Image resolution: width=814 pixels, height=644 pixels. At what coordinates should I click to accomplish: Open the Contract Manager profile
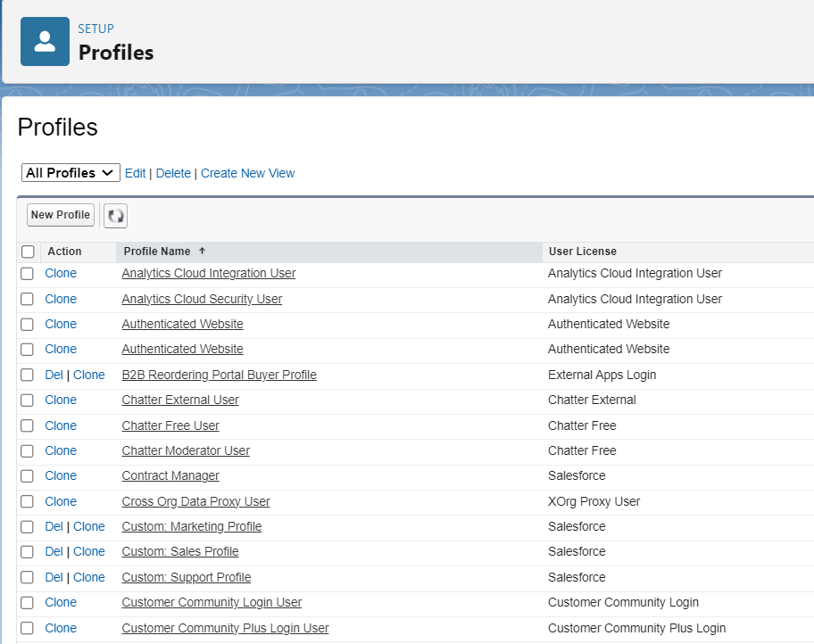(170, 475)
